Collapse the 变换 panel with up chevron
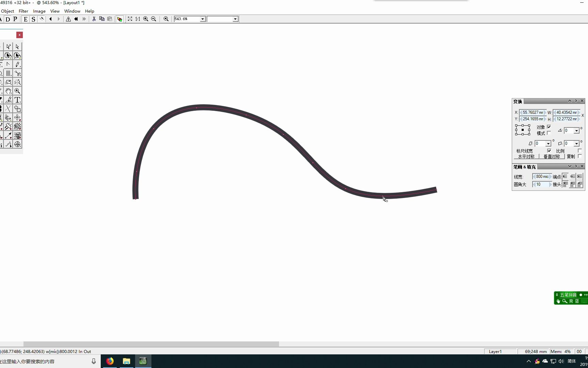Screen dimensions: 588x368 click(570, 101)
